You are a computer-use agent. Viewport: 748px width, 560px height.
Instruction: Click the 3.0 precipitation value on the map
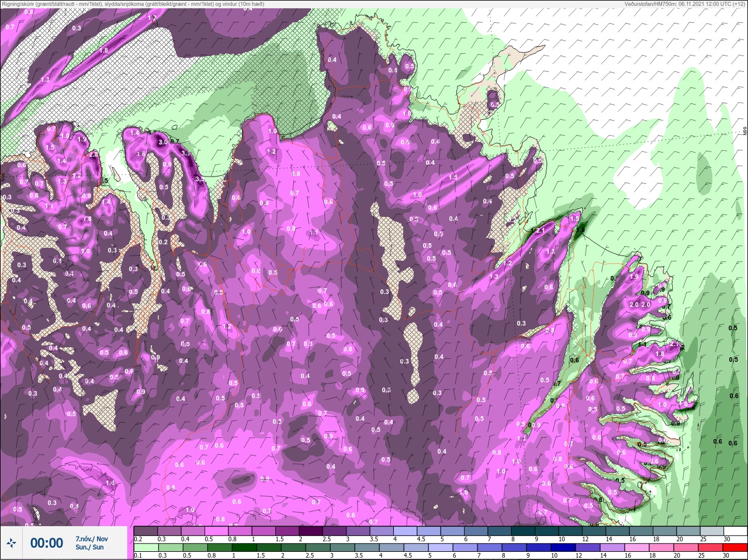(163, 142)
